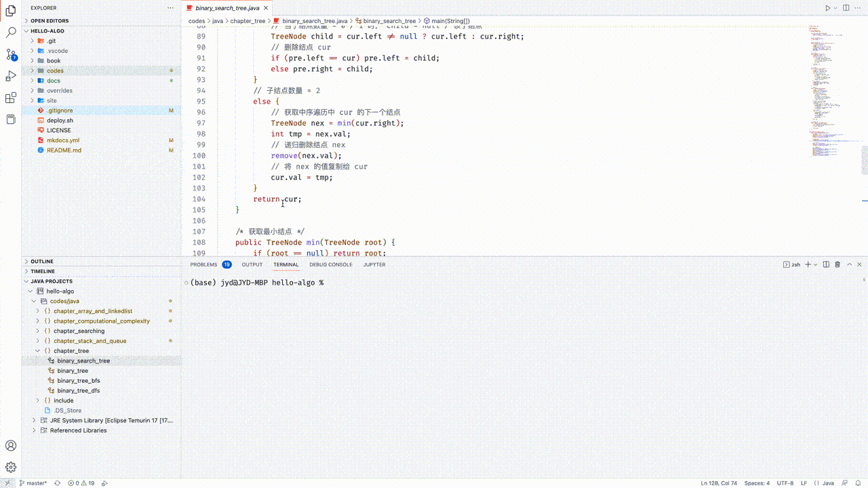868x488 pixels.
Task: Open Source Control view
Action: point(10,54)
